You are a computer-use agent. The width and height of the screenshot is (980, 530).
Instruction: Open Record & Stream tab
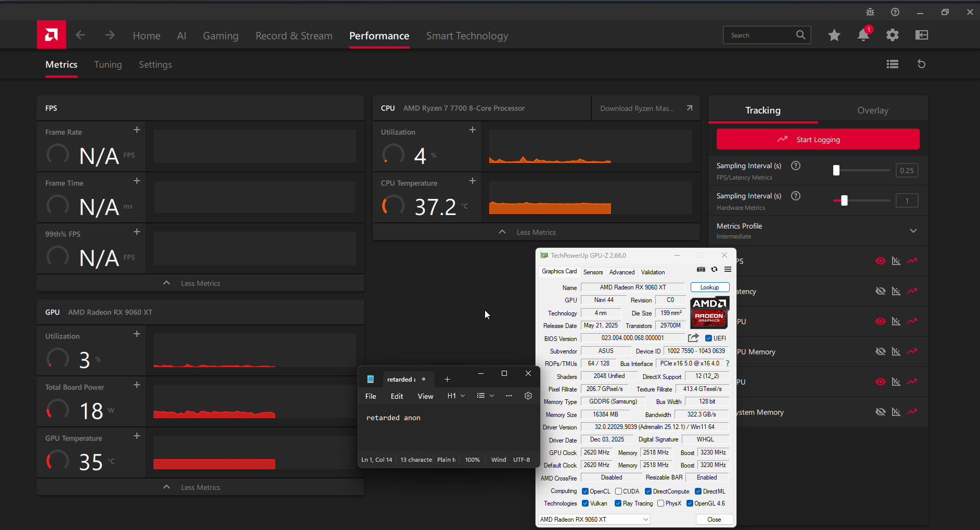(x=294, y=35)
